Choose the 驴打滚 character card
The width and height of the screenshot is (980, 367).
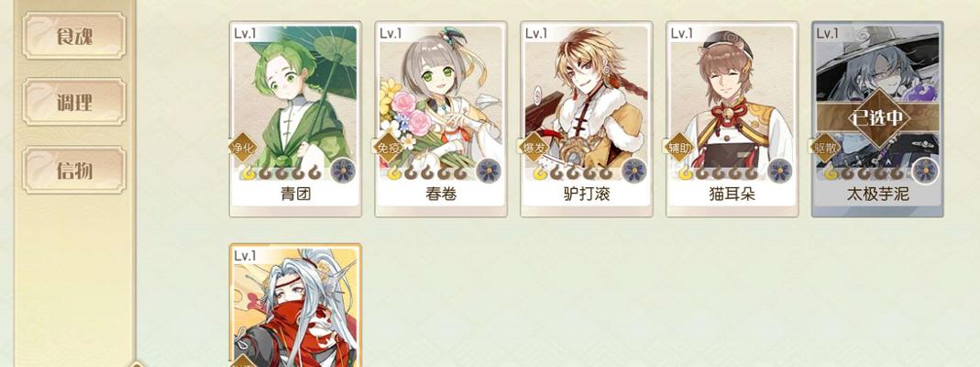[586, 119]
